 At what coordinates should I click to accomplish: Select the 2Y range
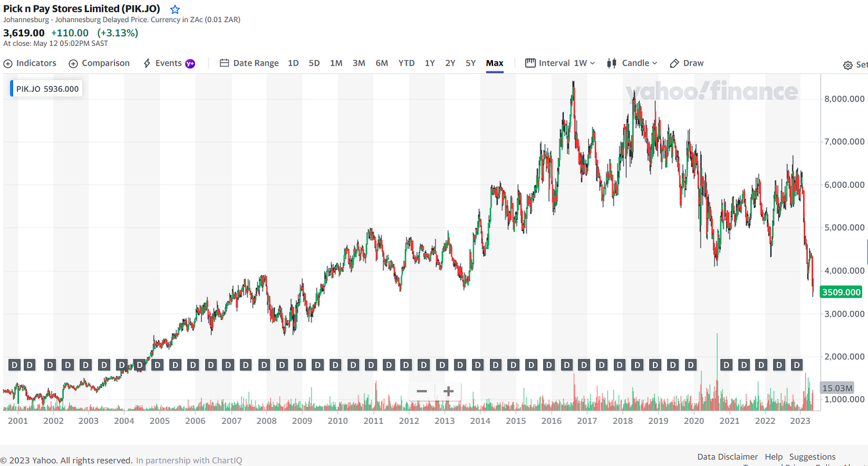click(450, 63)
